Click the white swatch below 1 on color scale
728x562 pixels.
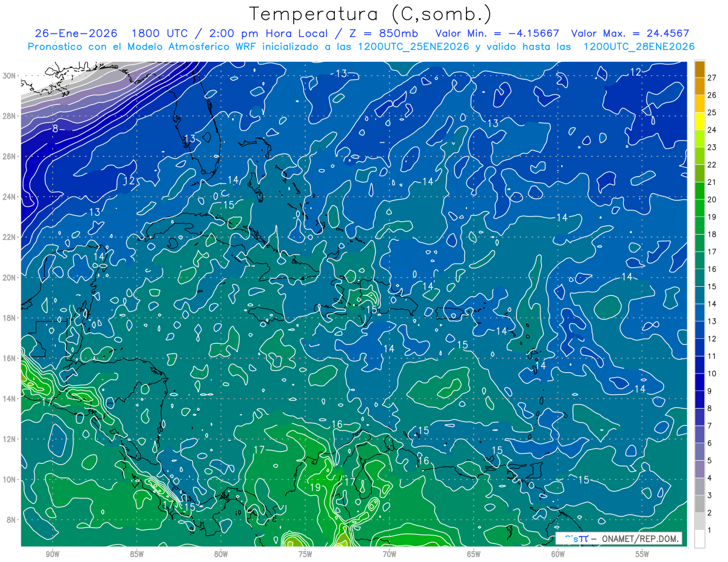coord(699,539)
